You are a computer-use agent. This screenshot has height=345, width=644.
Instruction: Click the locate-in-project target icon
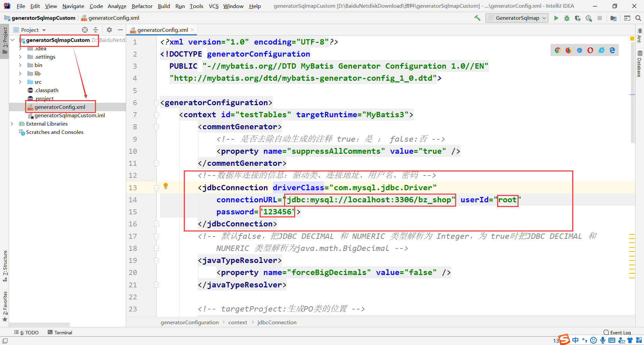point(85,30)
